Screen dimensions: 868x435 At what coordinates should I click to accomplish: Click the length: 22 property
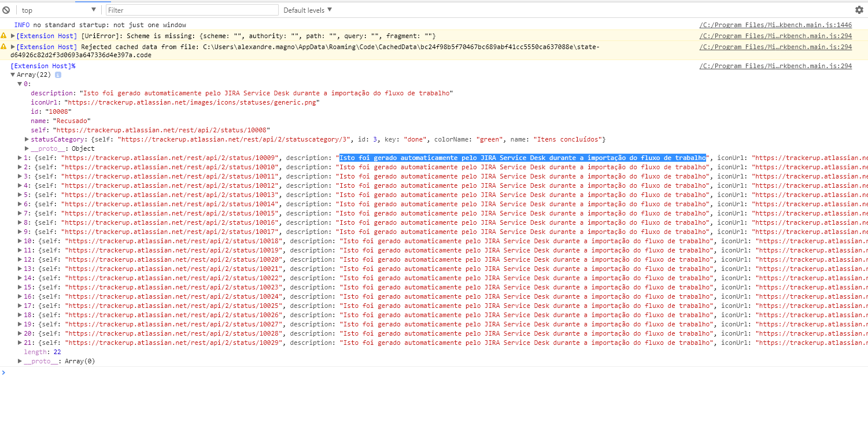click(x=43, y=352)
